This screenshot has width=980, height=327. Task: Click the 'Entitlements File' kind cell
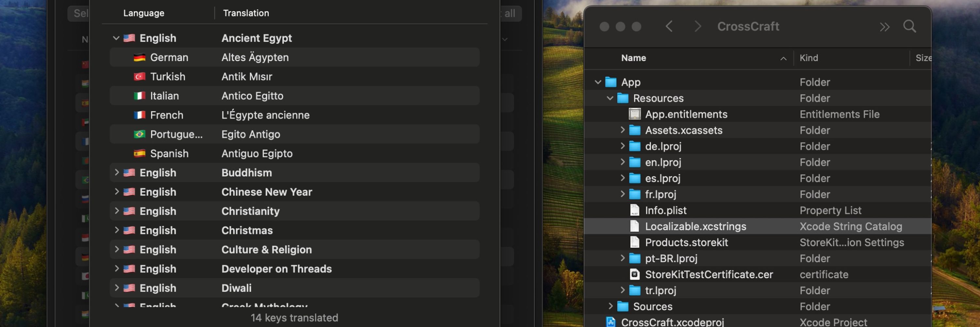click(839, 114)
